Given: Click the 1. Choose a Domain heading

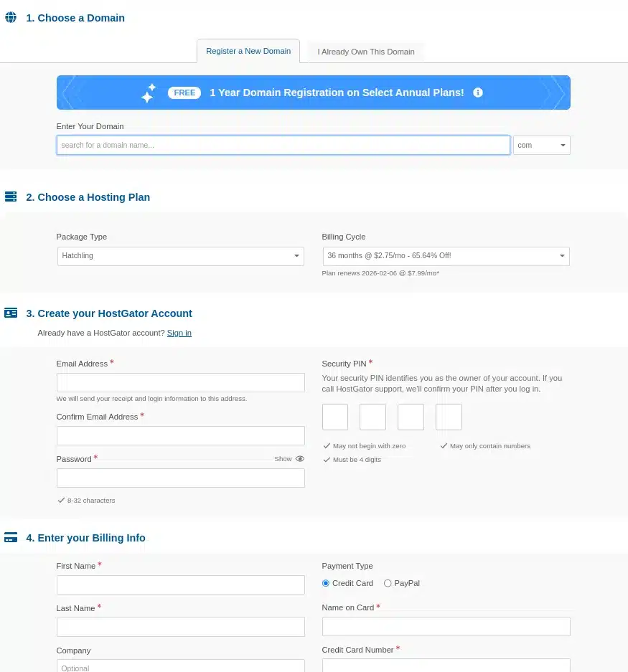Looking at the screenshot, I should (75, 18).
